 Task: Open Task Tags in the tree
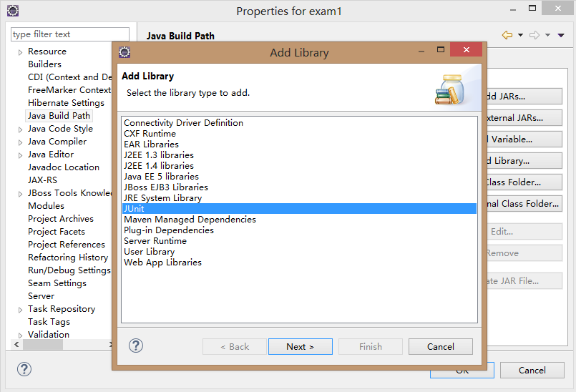(x=49, y=321)
